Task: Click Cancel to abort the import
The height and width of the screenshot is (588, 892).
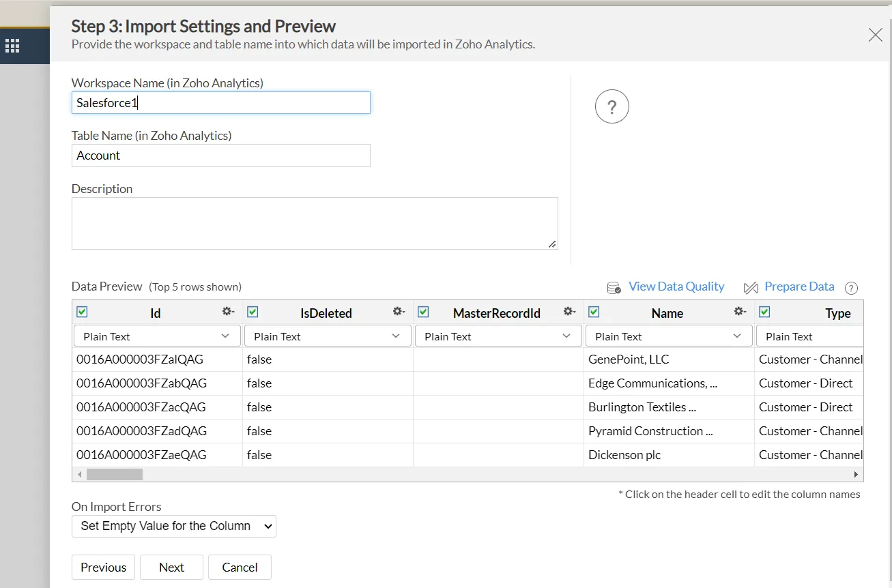Action: pyautogui.click(x=240, y=567)
